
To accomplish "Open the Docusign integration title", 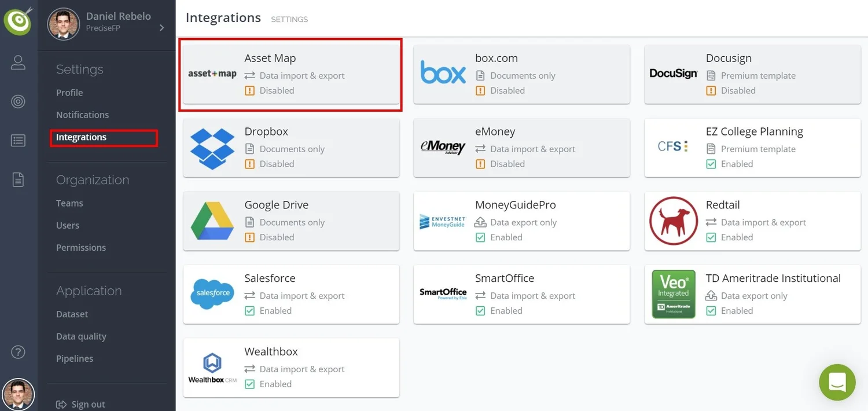I will pyautogui.click(x=729, y=58).
